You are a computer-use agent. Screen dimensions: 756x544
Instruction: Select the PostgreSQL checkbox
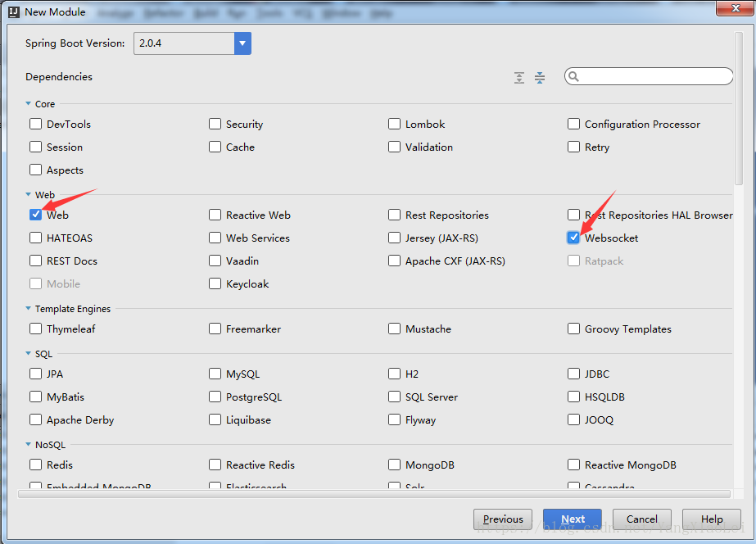[215, 397]
